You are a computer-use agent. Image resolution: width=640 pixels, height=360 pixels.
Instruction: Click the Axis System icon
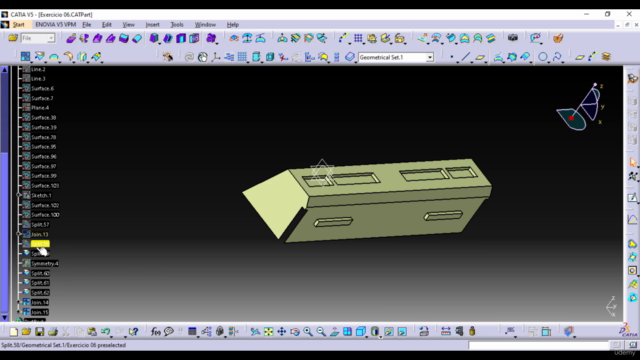pos(216,57)
